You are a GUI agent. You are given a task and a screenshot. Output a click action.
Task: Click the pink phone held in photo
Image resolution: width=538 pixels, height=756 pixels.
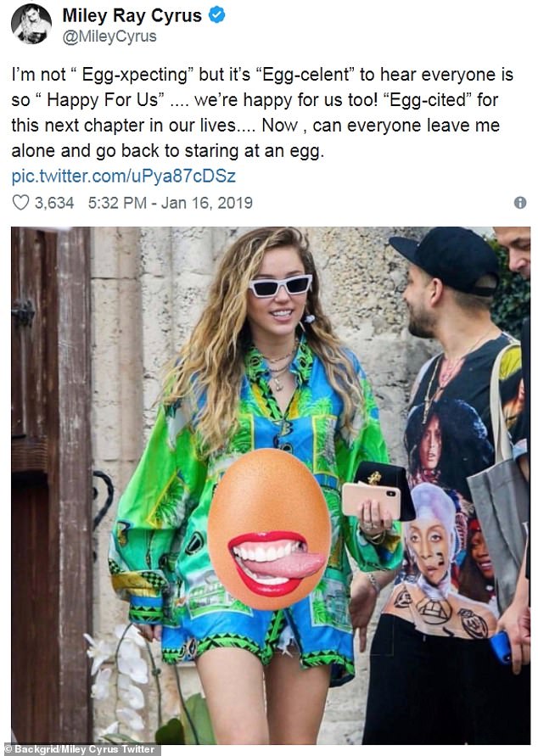point(371,501)
